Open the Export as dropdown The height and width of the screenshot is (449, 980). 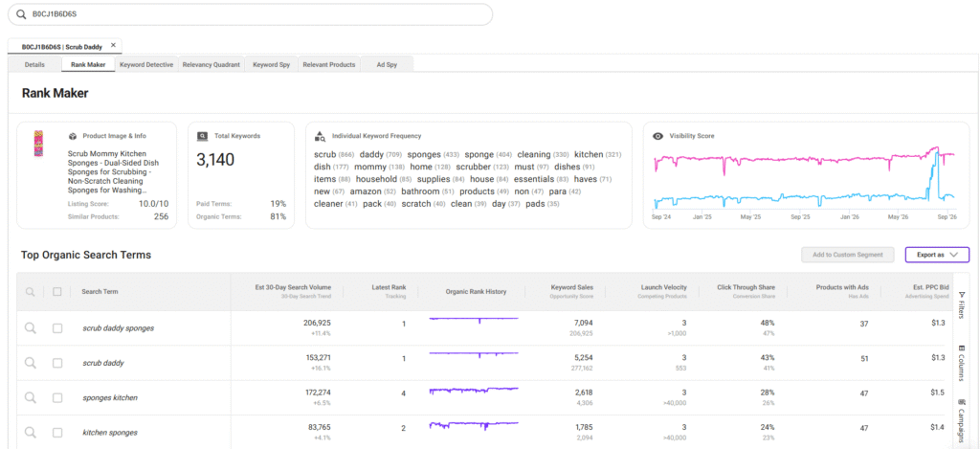[937, 255]
